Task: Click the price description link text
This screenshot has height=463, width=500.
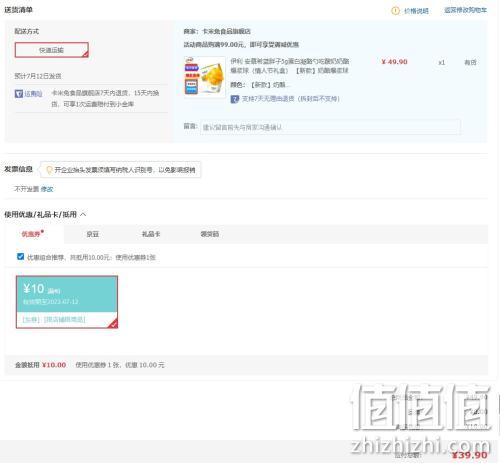Action: pos(416,11)
